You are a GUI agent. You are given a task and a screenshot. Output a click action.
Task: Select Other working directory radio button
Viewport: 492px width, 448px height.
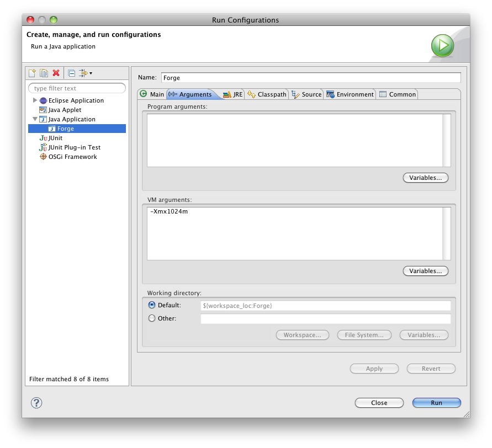tap(152, 318)
